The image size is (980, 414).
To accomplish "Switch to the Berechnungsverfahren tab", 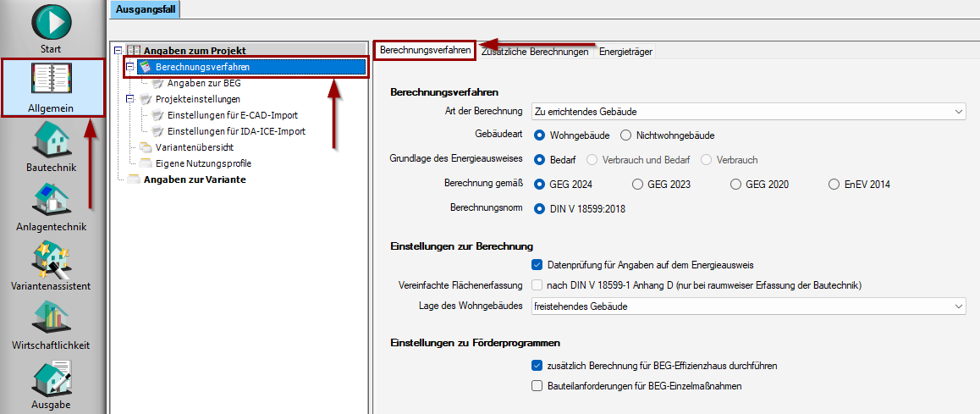I will (425, 51).
